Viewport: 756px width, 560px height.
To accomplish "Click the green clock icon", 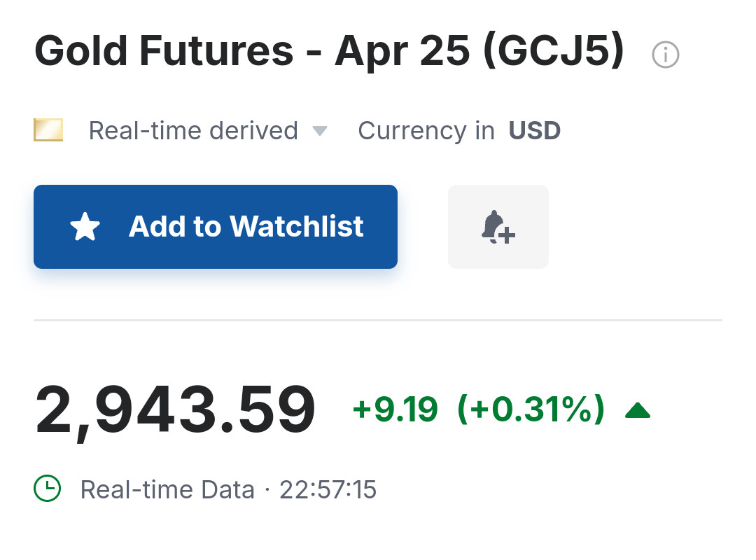I will (x=48, y=489).
